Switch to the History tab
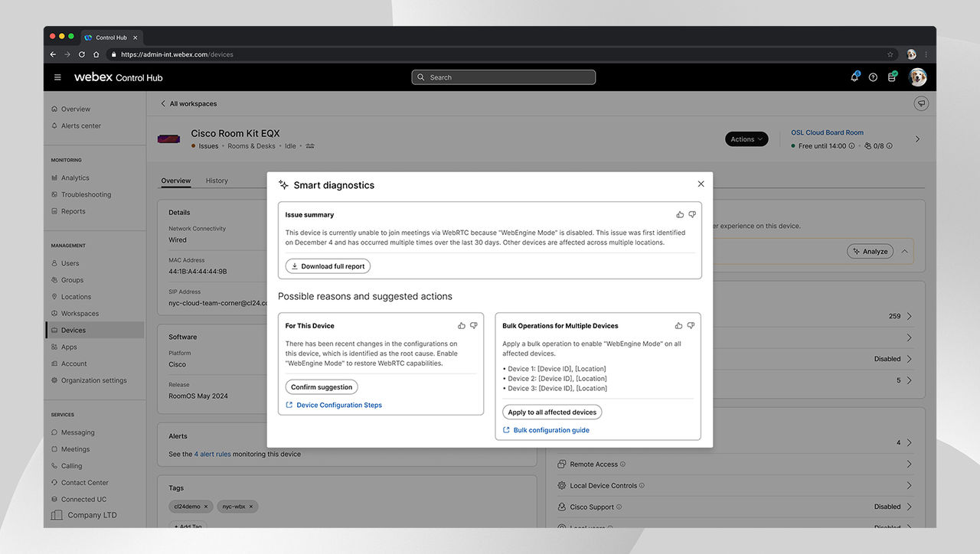This screenshot has height=554, width=980. coord(217,181)
